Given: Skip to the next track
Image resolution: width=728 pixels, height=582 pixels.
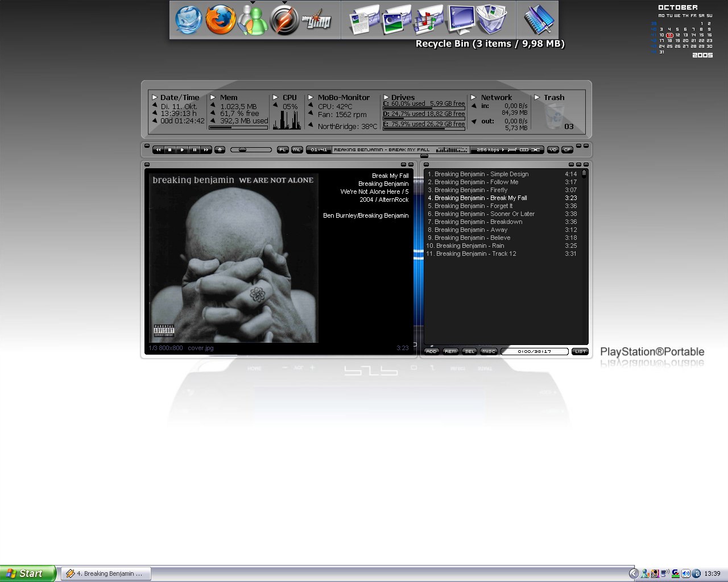Looking at the screenshot, I should pos(206,149).
